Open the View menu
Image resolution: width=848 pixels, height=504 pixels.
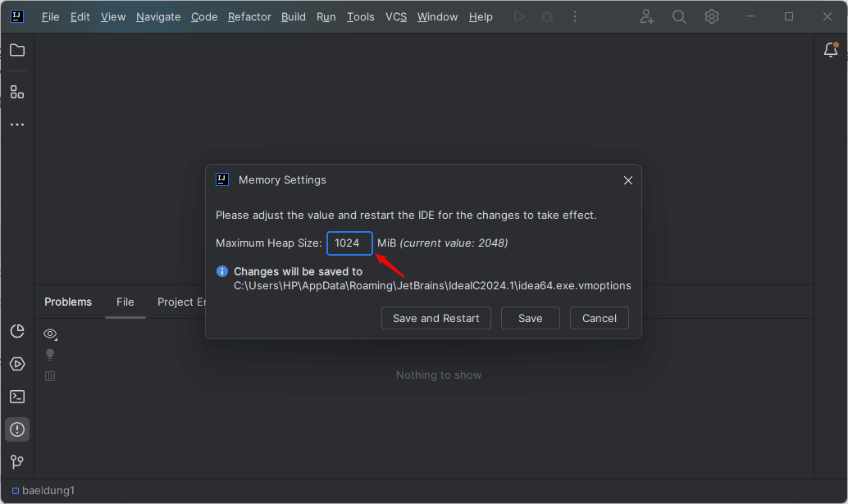tap(113, 16)
